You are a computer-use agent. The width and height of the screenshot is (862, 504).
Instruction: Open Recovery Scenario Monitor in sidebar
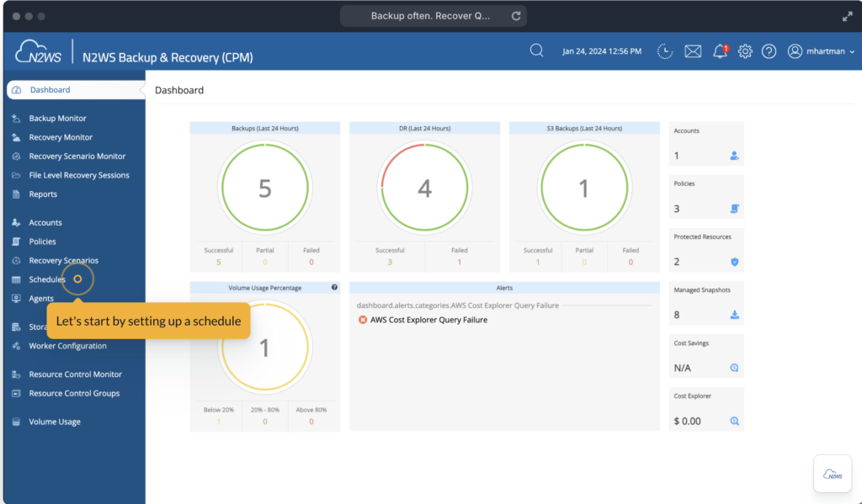point(76,157)
